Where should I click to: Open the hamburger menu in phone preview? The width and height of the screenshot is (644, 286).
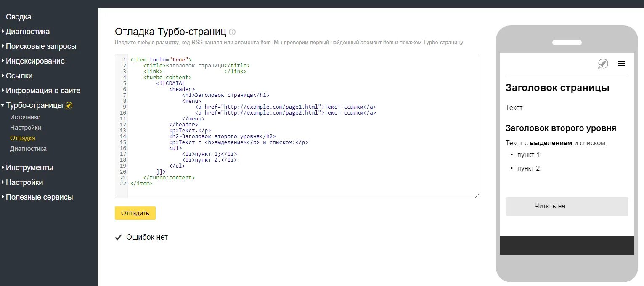622,64
